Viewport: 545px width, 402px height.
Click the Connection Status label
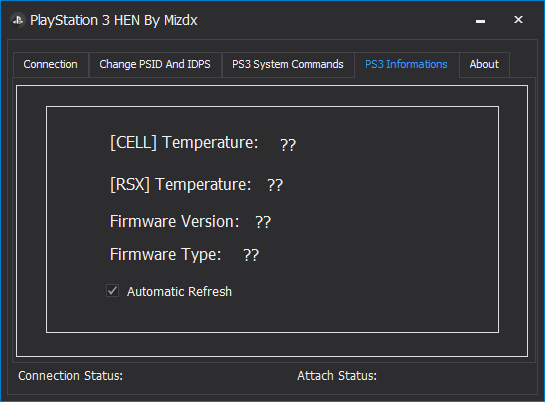[x=71, y=376]
